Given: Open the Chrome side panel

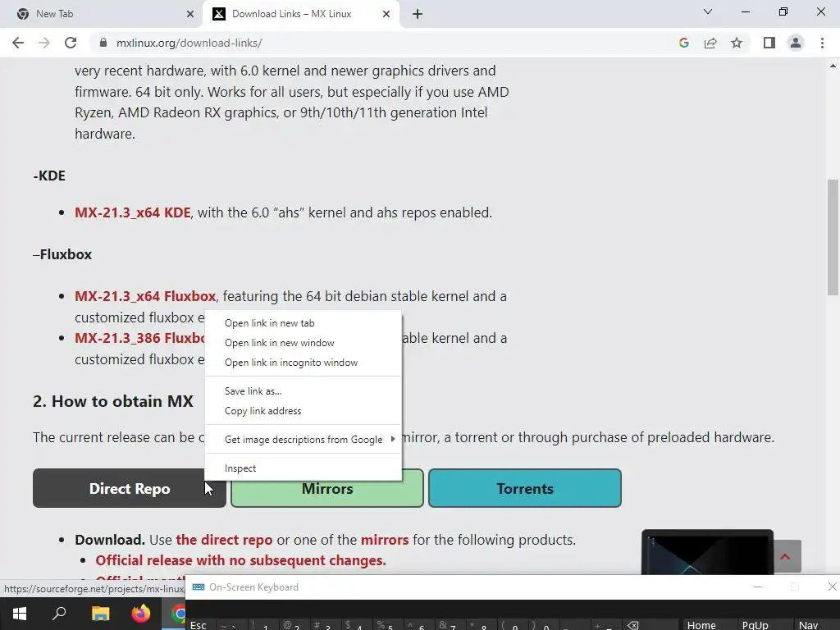Looking at the screenshot, I should [769, 43].
